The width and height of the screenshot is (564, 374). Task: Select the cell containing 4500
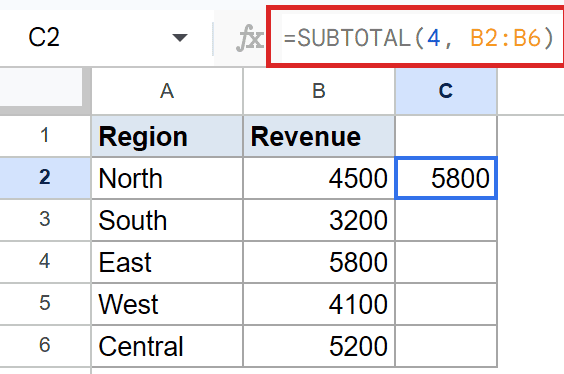319,178
